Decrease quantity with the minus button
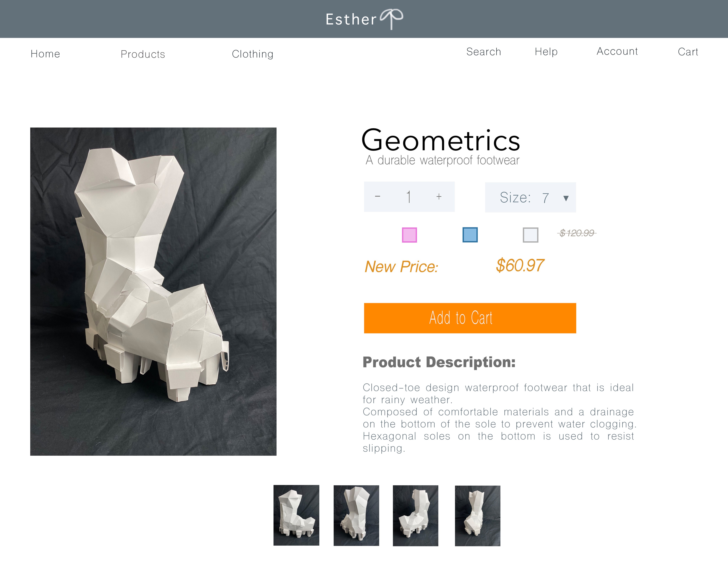 coord(377,196)
